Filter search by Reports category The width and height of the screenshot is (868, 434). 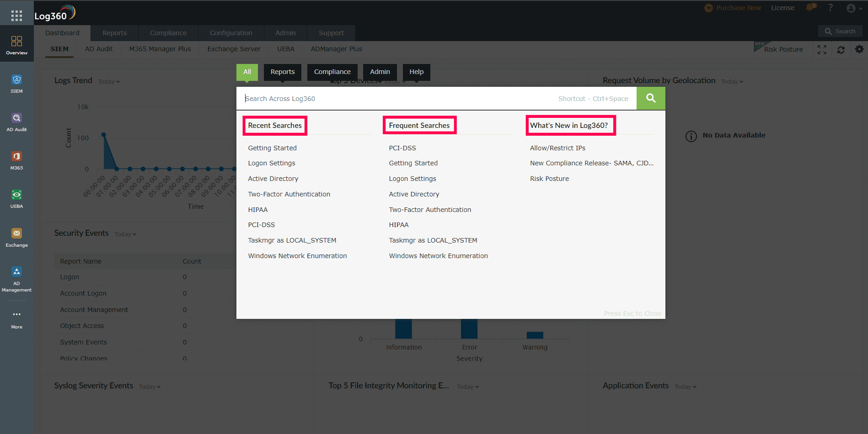pyautogui.click(x=283, y=72)
